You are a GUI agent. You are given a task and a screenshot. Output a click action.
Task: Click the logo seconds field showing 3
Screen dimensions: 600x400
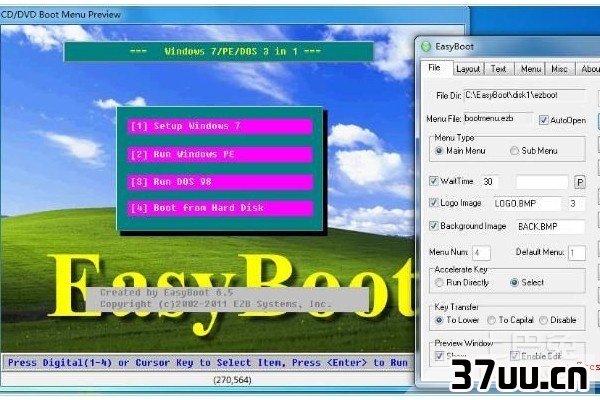576,204
